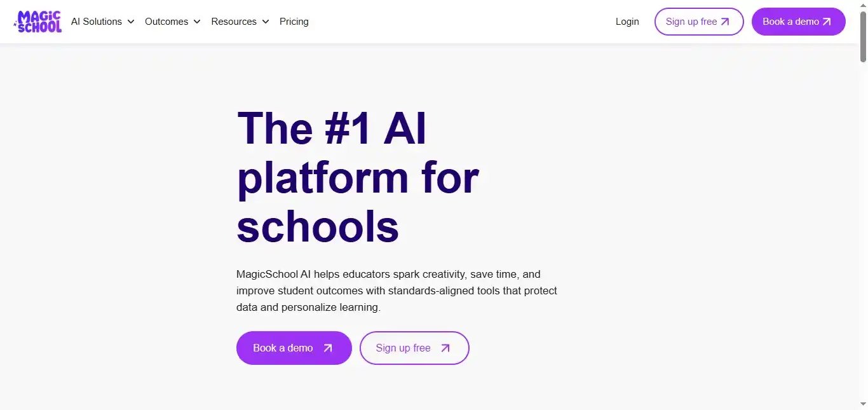Expand the AI Solutions chevron
Screen dimensions: 868x410
(131, 22)
